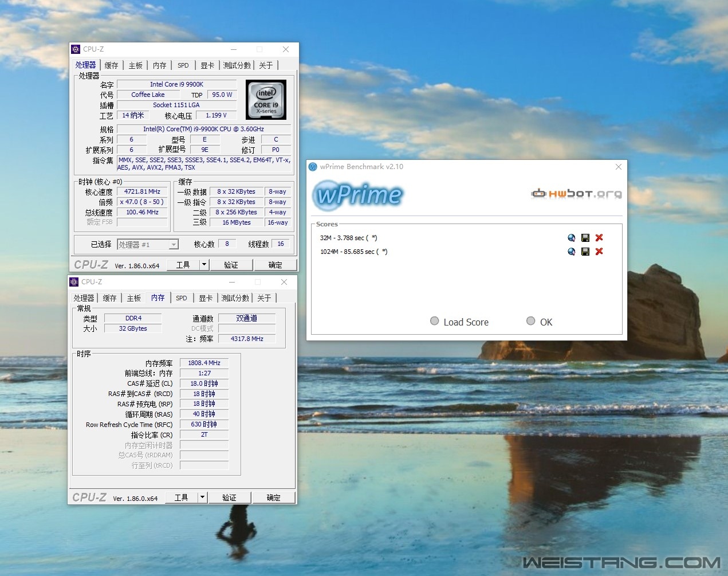Viewport: 728px width, 576px height.
Task: Click the wPrime logo in the benchmark window
Action: (358, 195)
